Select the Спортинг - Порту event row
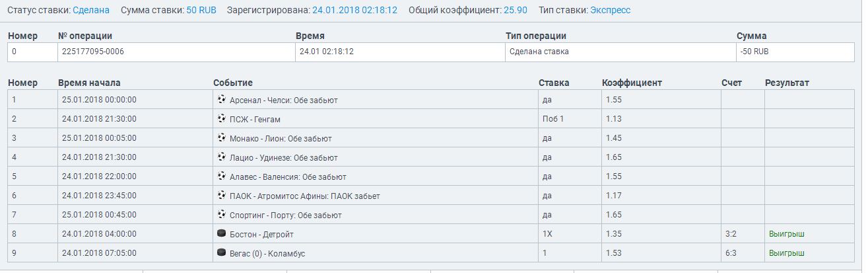868x273 pixels. (x=286, y=215)
